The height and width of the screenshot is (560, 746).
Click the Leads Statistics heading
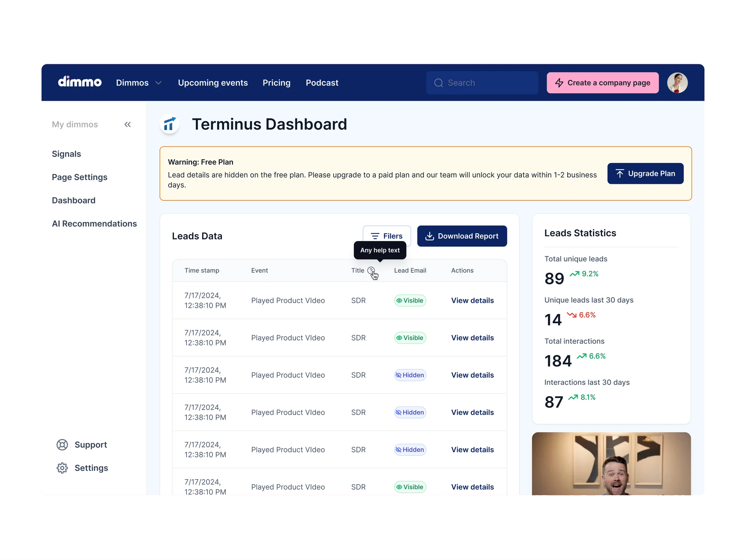[580, 233]
